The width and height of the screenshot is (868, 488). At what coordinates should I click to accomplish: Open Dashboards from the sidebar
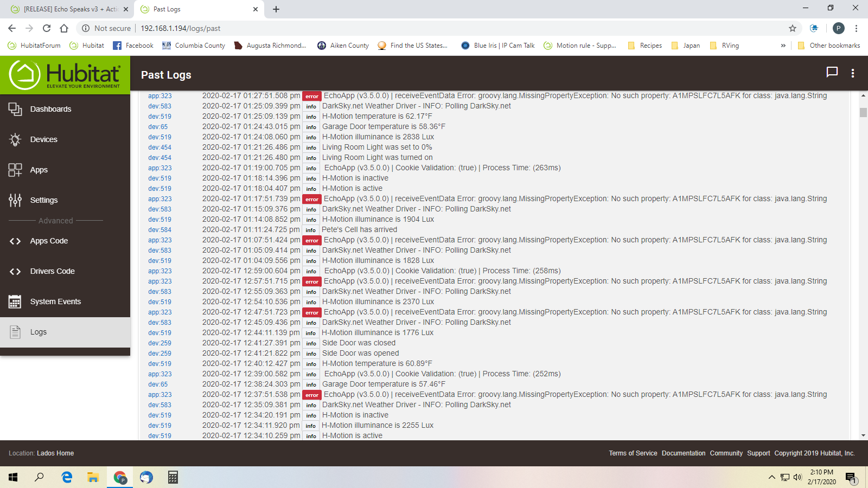[x=50, y=109]
